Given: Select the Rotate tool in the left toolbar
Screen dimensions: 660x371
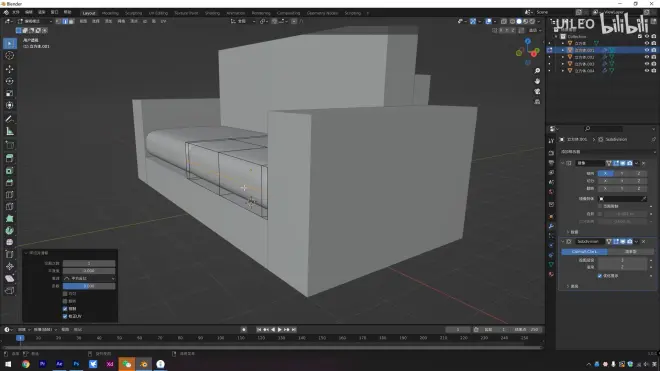Looking at the screenshot, I should tap(10, 81).
